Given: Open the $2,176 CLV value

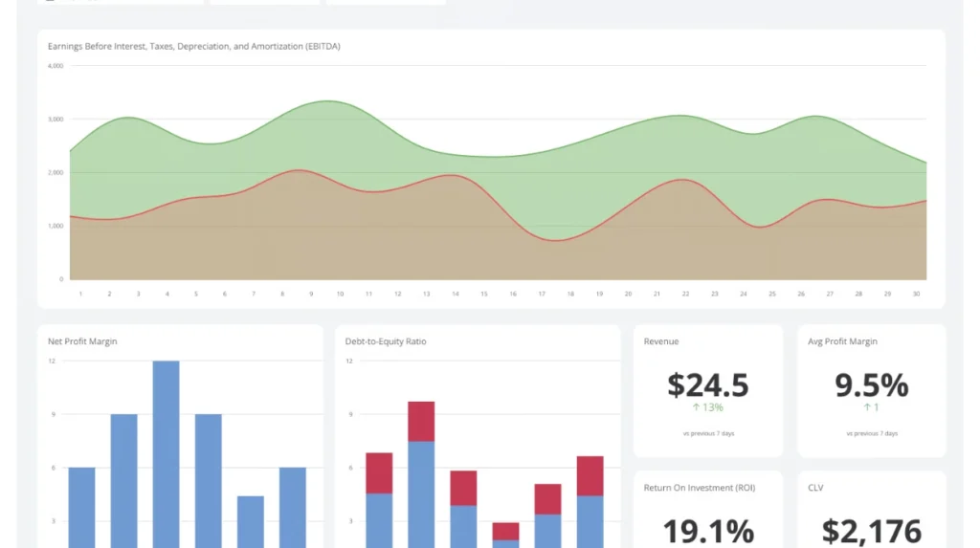Looking at the screenshot, I should 871,530.
